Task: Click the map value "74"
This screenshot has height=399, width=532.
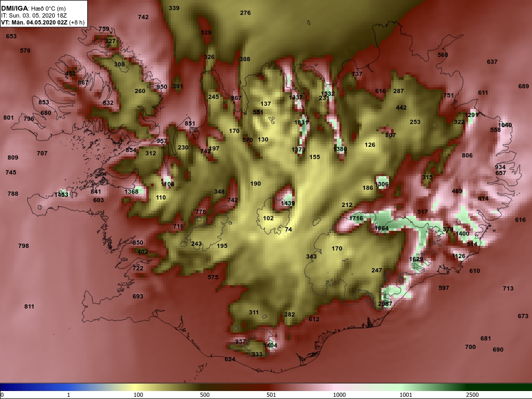Action: (288, 229)
